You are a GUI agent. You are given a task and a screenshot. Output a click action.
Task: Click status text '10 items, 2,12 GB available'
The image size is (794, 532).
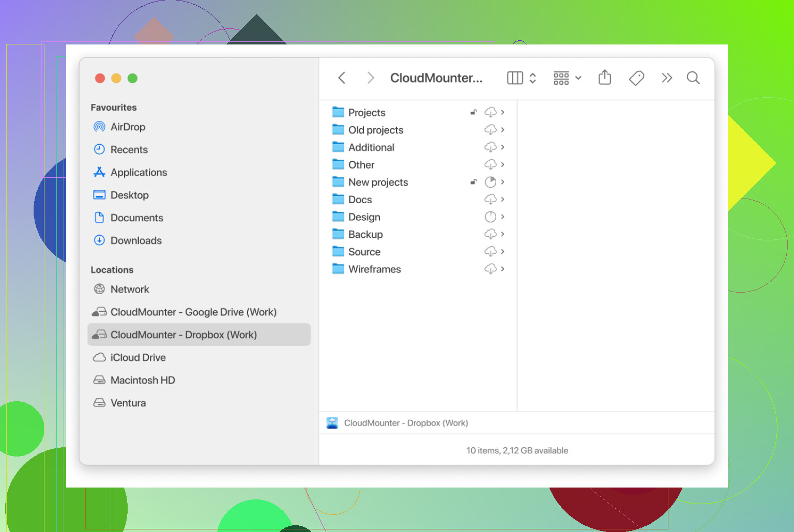[x=517, y=450]
